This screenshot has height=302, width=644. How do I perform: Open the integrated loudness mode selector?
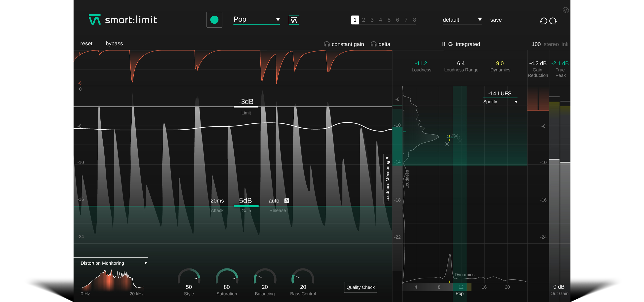[x=468, y=44]
